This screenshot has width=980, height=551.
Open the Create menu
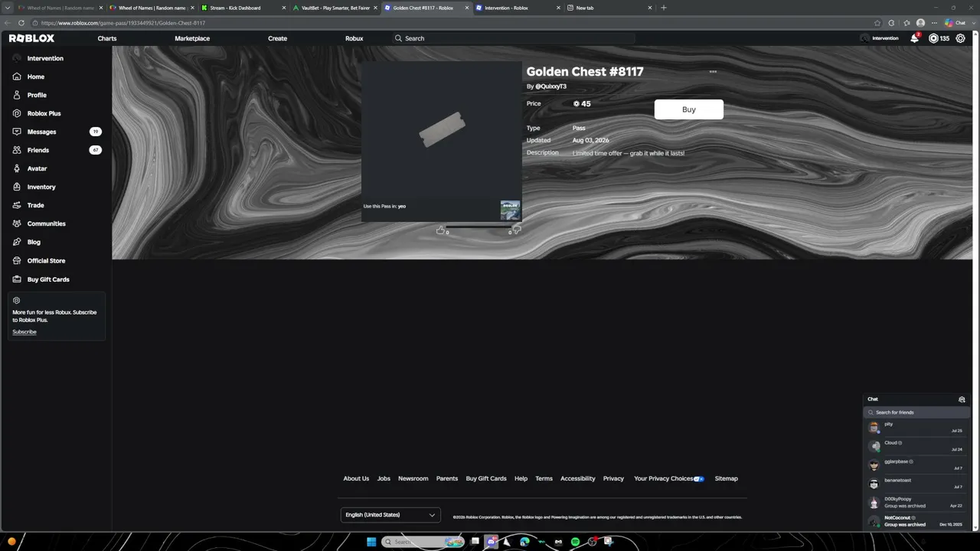tap(277, 38)
